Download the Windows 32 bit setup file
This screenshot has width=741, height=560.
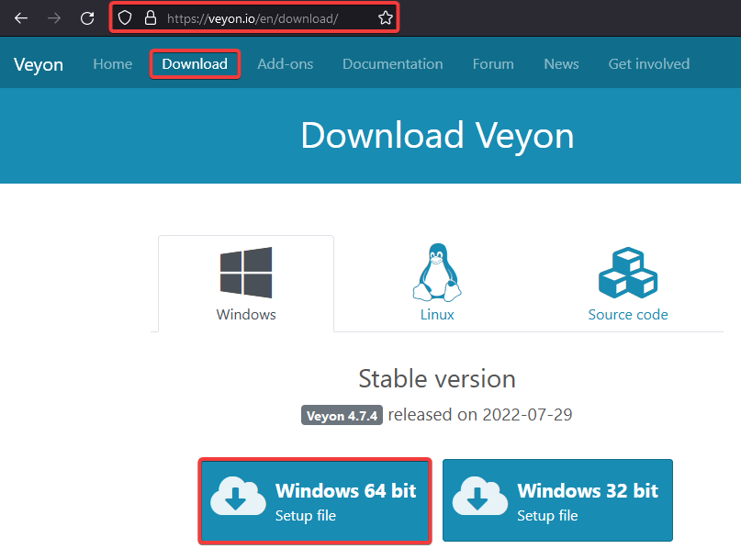click(557, 500)
